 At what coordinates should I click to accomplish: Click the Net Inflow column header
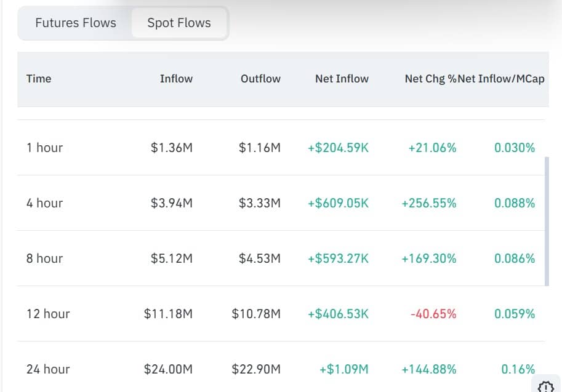click(x=342, y=79)
